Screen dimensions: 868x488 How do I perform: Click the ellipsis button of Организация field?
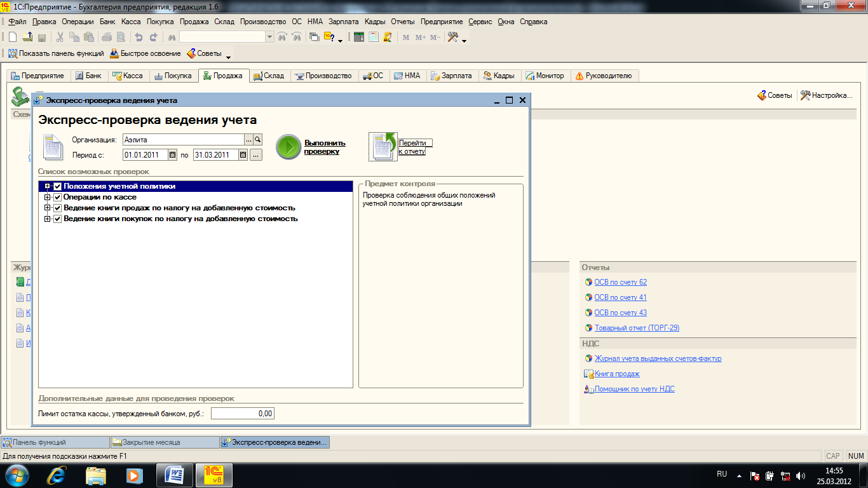(x=249, y=139)
